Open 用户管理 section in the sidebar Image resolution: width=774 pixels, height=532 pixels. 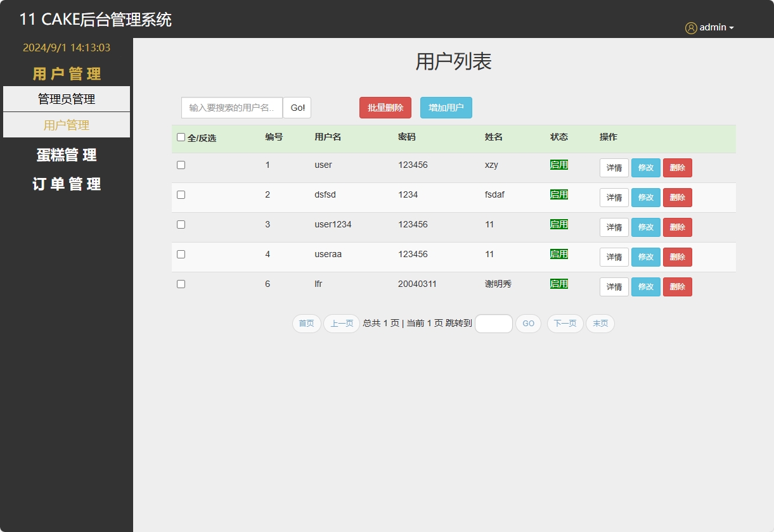67,125
